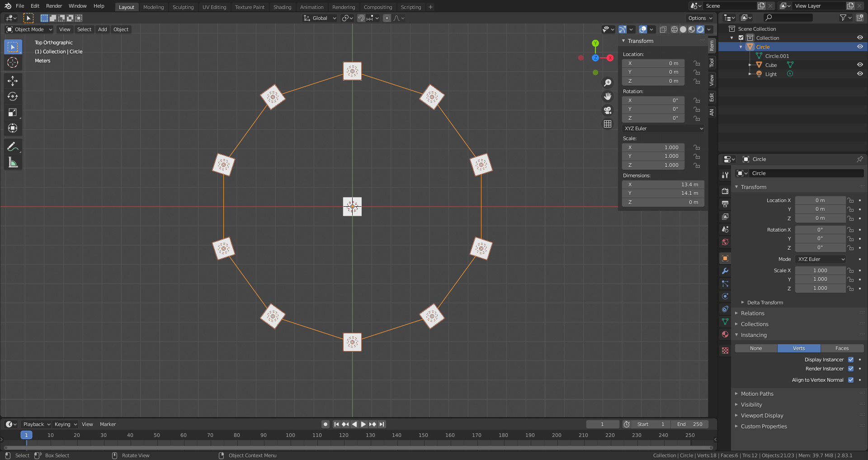Hide the Collection via eye icon
The width and height of the screenshot is (868, 460).
click(860, 38)
